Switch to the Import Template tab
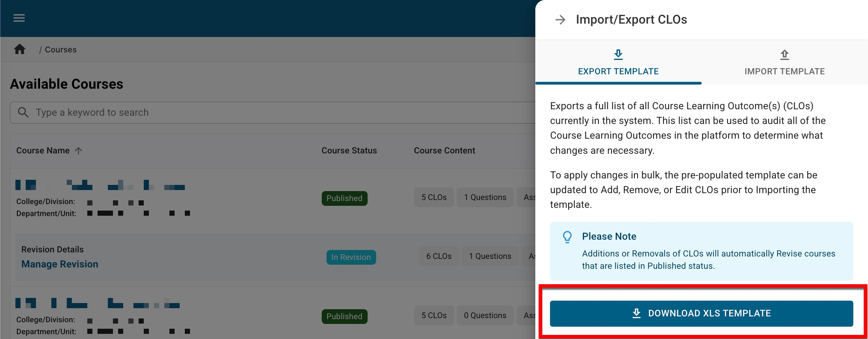 (784, 71)
